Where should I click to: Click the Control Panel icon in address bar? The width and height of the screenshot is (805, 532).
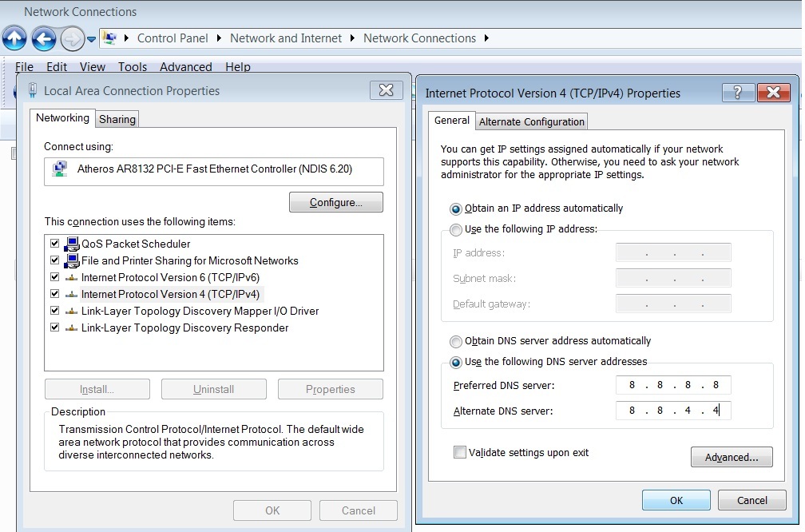(109, 38)
